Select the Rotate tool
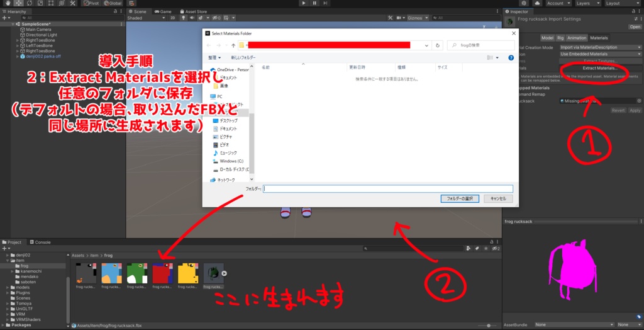 (30, 3)
